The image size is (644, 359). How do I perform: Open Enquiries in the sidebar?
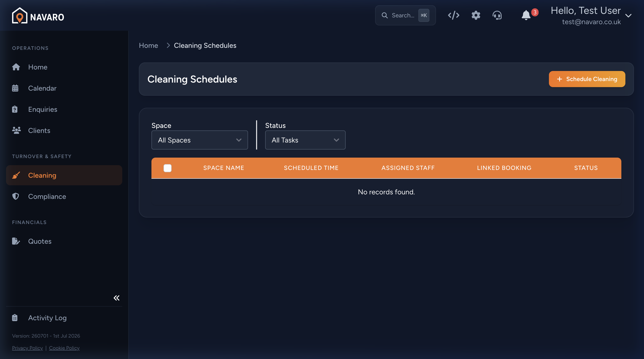pyautogui.click(x=64, y=109)
